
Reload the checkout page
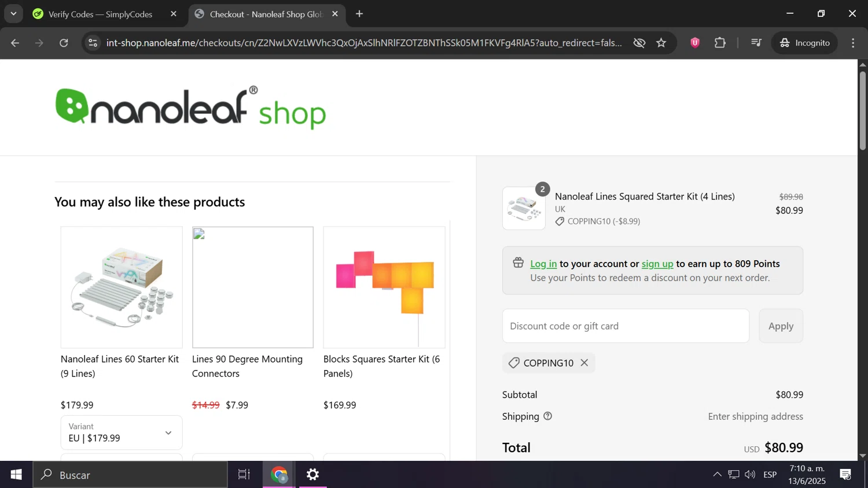[x=64, y=43]
